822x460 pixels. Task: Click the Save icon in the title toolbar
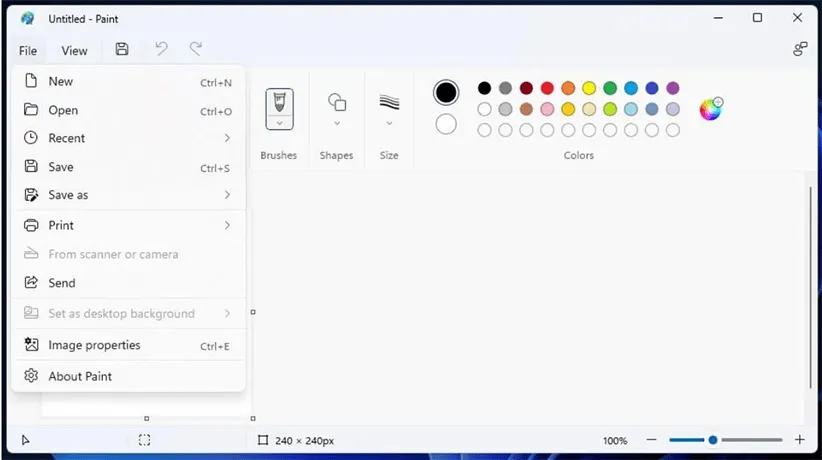pyautogui.click(x=122, y=49)
